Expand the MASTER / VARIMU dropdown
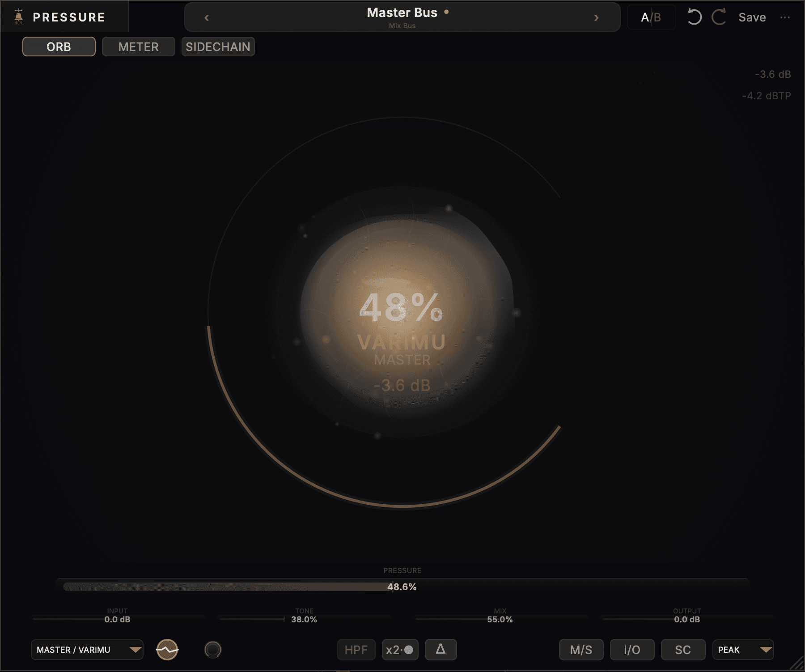The image size is (805, 672). (87, 650)
